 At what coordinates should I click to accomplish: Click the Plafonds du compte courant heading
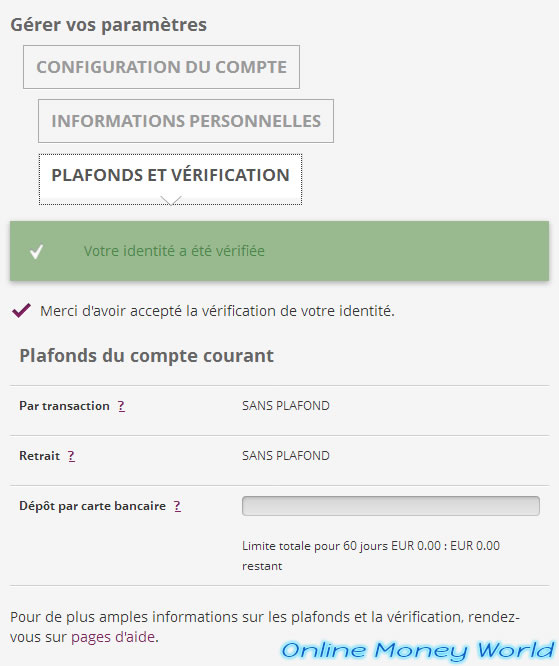147,356
